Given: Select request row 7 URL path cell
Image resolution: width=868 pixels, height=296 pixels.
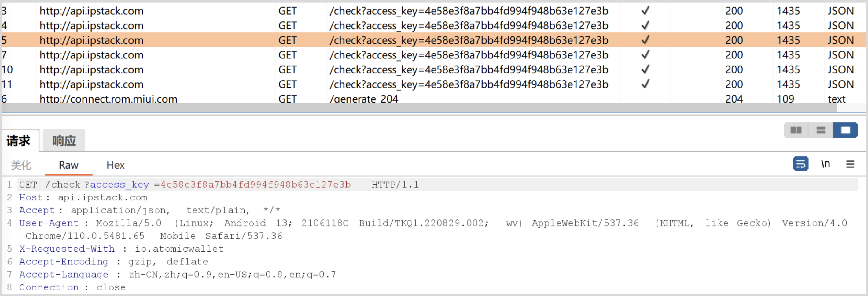Looking at the screenshot, I should pos(468,55).
